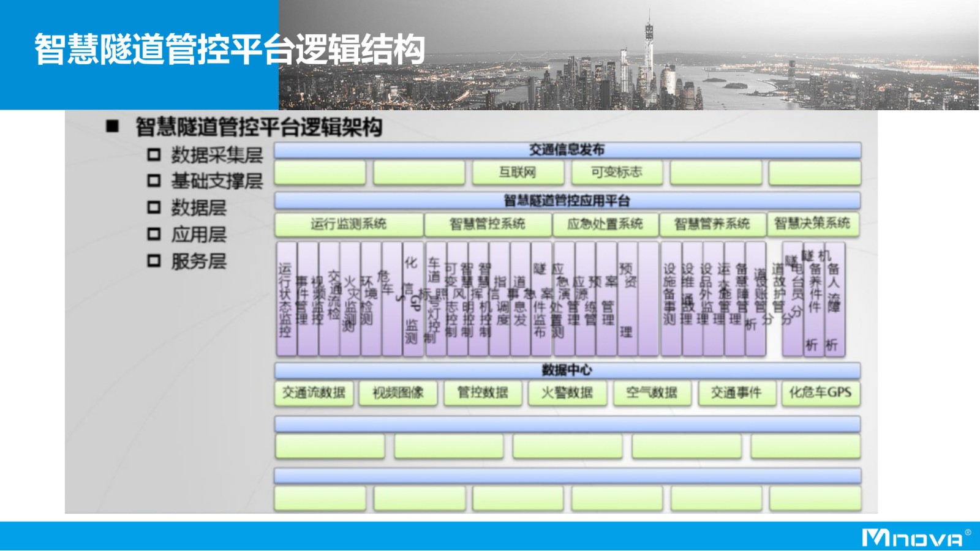Image resolution: width=980 pixels, height=551 pixels.
Task: Switch to the 智慧管控系统 block
Action: (x=488, y=224)
